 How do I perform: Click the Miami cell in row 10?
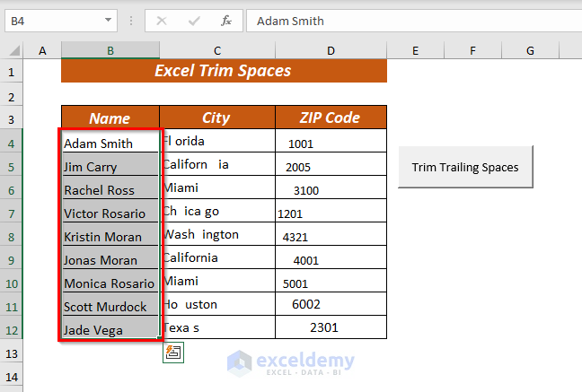tap(217, 281)
